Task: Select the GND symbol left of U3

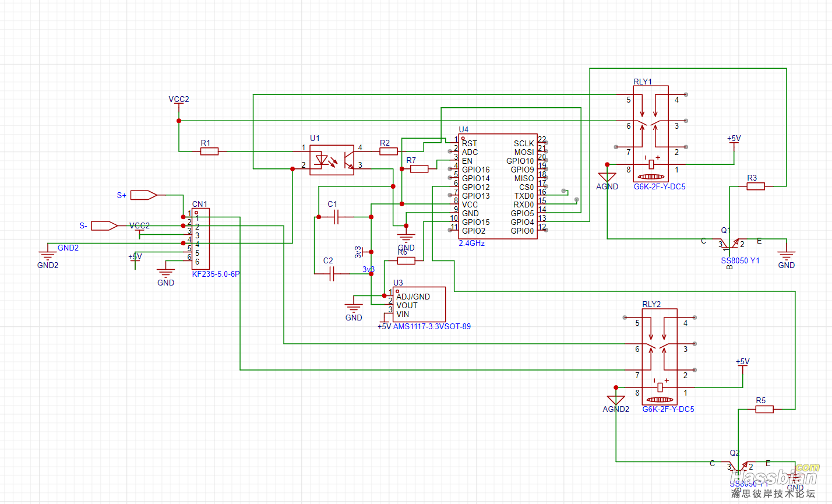Action: click(354, 307)
